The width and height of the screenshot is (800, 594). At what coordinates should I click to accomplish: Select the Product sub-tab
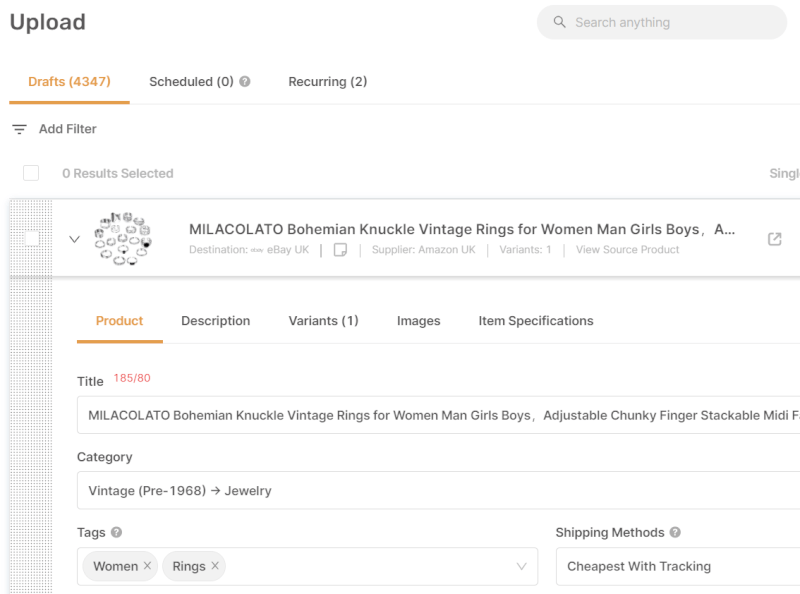click(119, 321)
